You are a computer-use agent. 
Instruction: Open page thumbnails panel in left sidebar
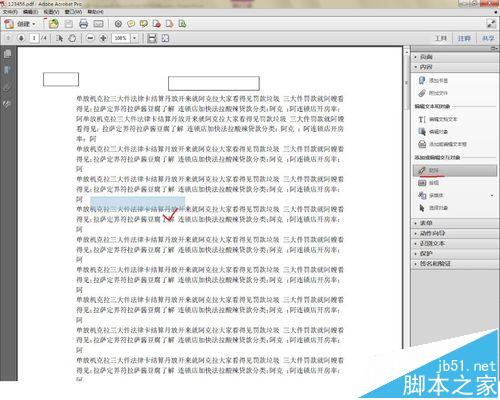click(x=7, y=54)
